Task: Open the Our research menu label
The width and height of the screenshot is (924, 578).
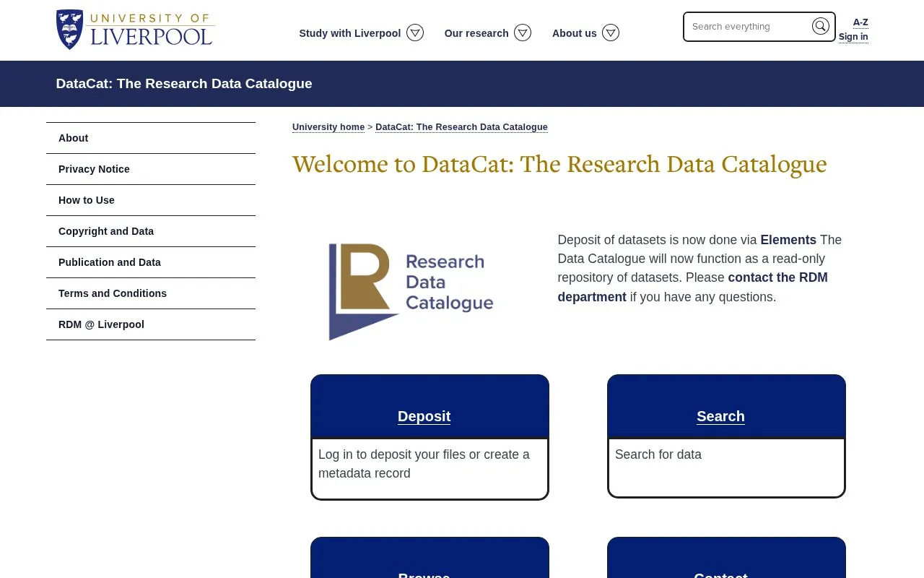Action: click(x=476, y=33)
